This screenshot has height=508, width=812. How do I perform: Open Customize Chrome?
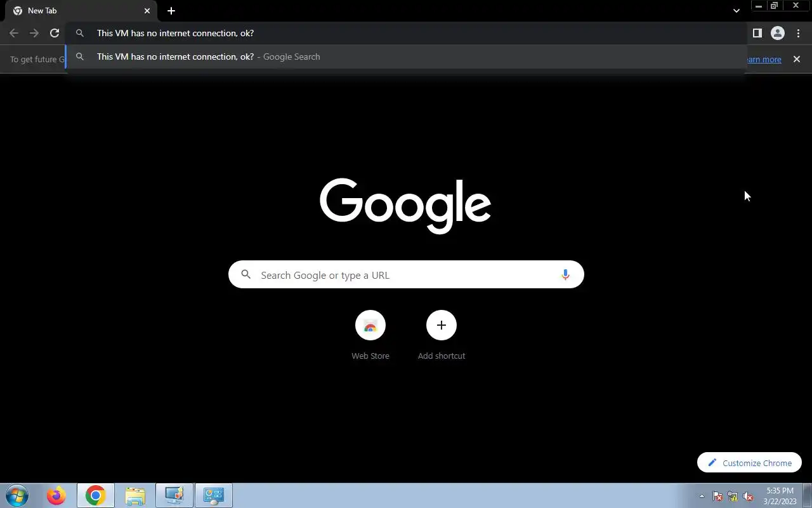(749, 462)
